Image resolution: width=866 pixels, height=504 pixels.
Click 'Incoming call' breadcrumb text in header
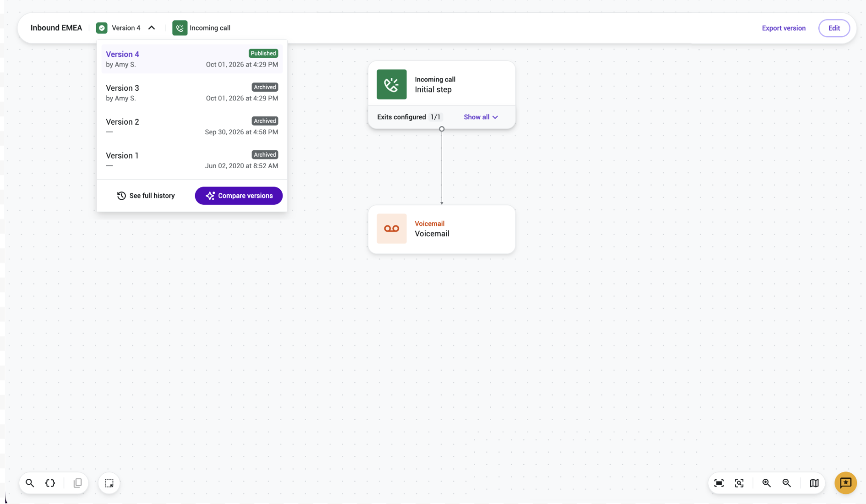pyautogui.click(x=210, y=28)
